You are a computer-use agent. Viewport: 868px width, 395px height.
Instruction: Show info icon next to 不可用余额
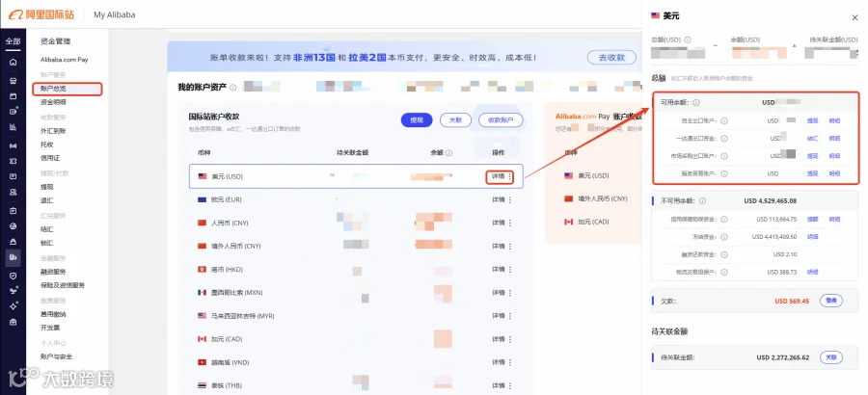(x=702, y=200)
